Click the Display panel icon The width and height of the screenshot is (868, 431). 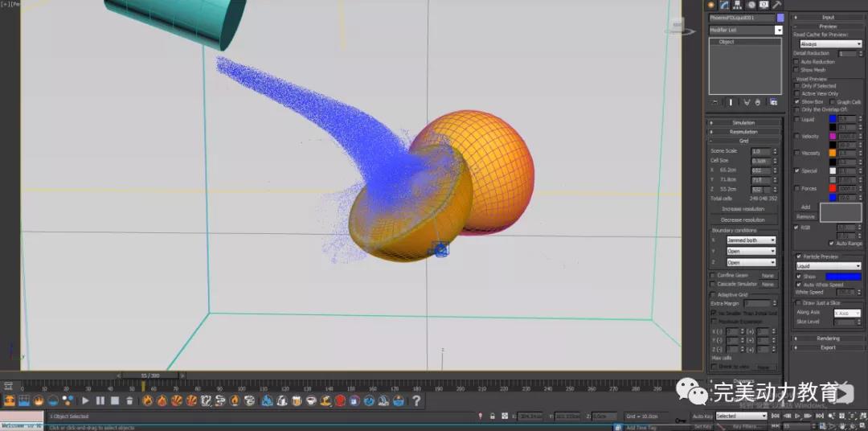point(764,5)
